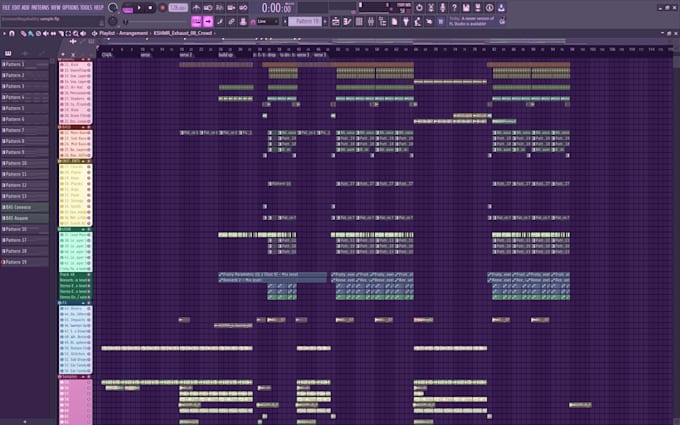Select the playlist Slice tool
This screenshot has width=680, height=425.
(x=61, y=33)
